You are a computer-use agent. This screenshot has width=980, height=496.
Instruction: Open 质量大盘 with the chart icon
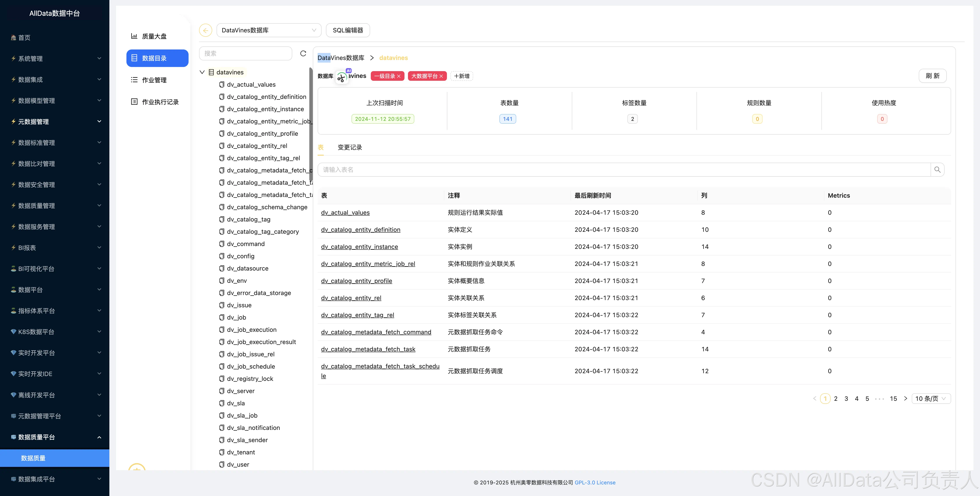pyautogui.click(x=154, y=36)
